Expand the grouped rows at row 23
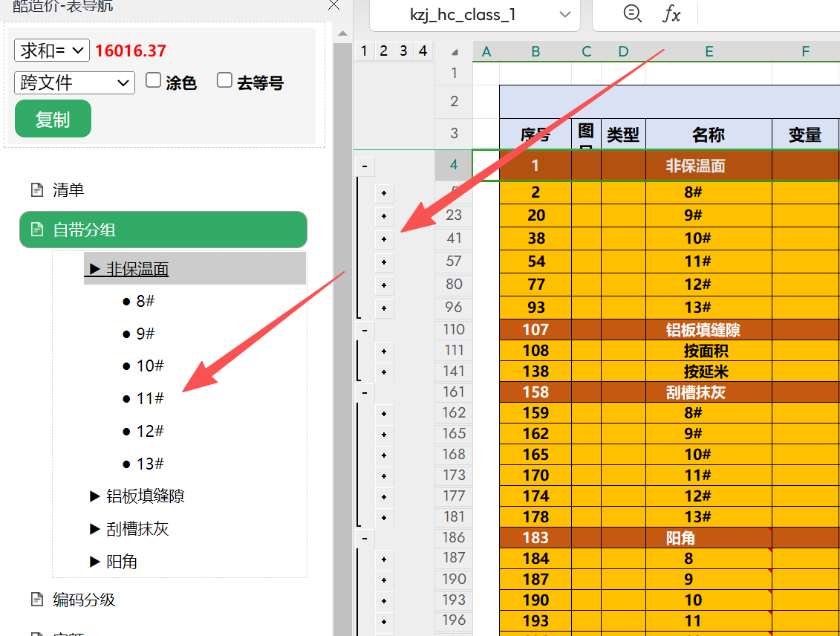This screenshot has height=636, width=840. pyautogui.click(x=384, y=216)
